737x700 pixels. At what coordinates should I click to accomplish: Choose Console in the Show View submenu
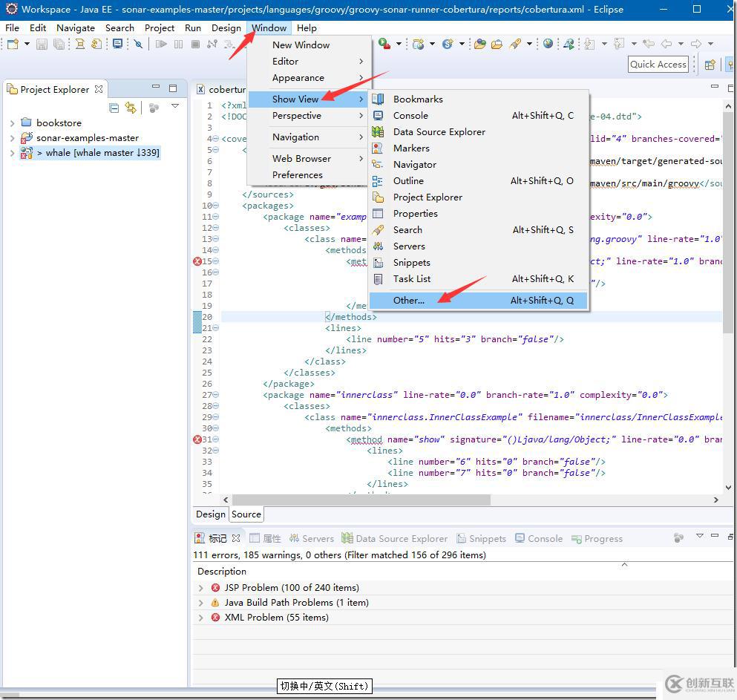pos(479,116)
